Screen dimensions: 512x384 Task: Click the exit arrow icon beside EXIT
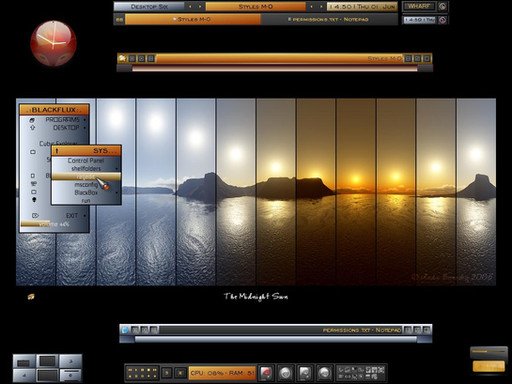[x=35, y=216]
